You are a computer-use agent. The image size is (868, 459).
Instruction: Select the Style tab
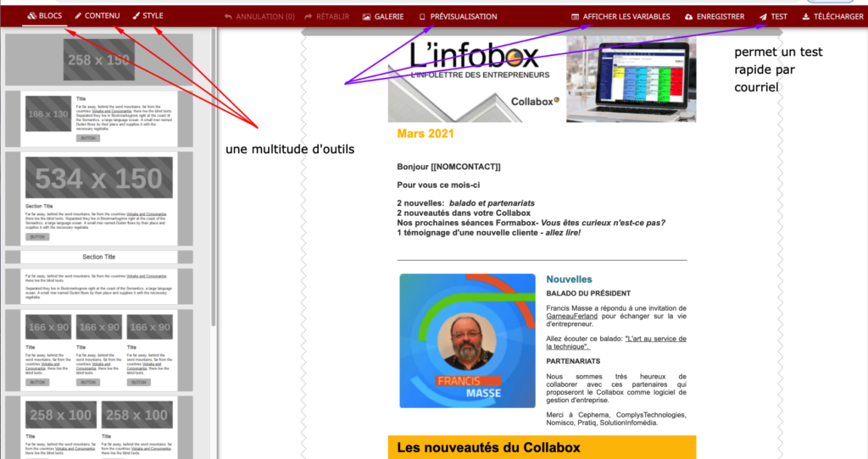pyautogui.click(x=147, y=16)
